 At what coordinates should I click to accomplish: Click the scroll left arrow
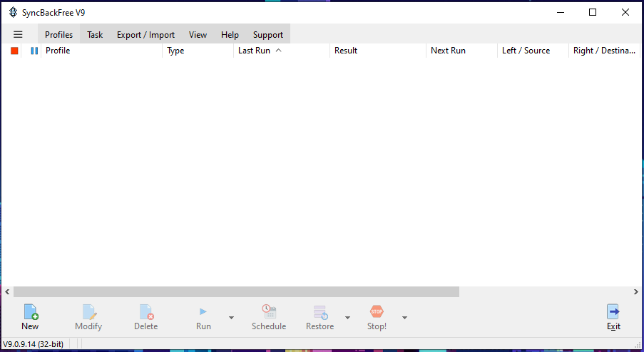(x=7, y=291)
